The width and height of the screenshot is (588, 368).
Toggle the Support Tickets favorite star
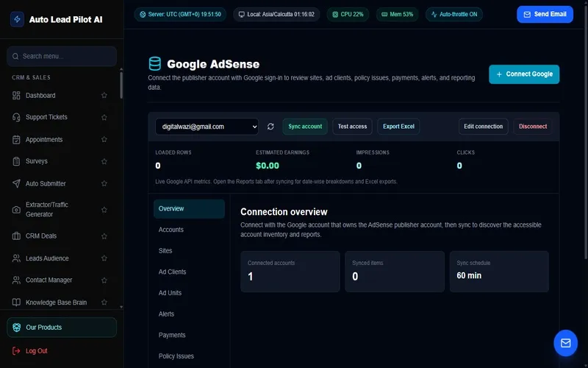104,117
